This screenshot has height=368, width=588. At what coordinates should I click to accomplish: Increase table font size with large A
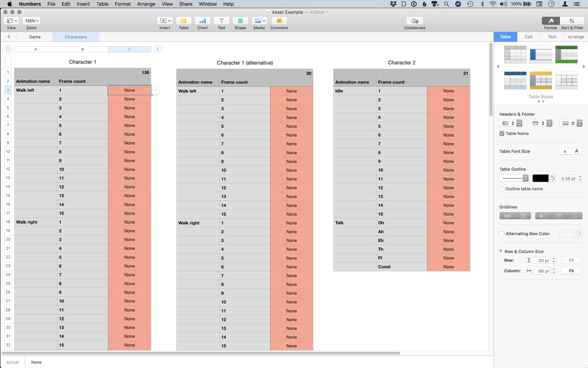tap(577, 151)
